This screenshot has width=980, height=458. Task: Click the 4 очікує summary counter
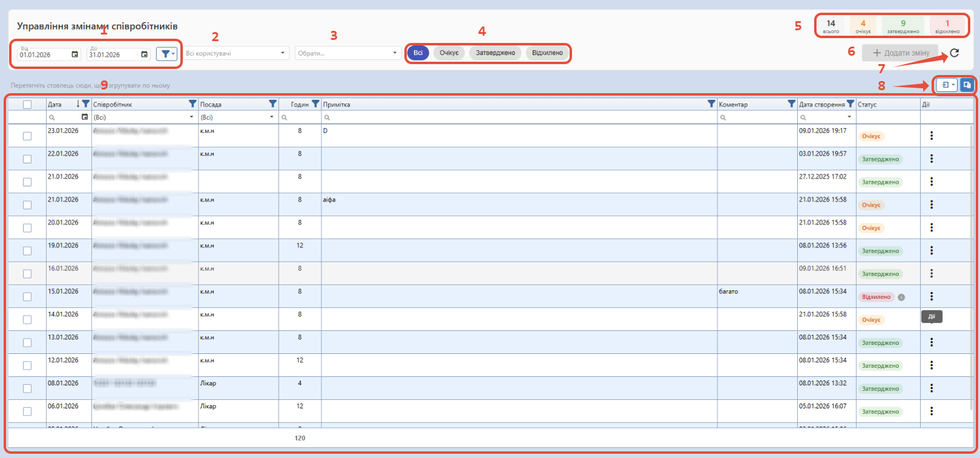pyautogui.click(x=863, y=26)
